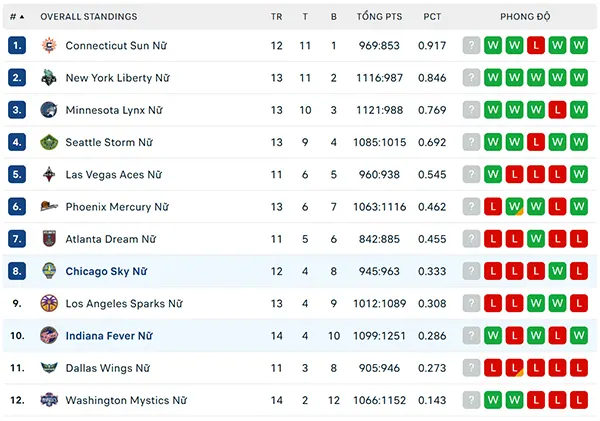Click the OVERALL STANDINGS header label
Viewport: 600px width, 421px height.
89,16
